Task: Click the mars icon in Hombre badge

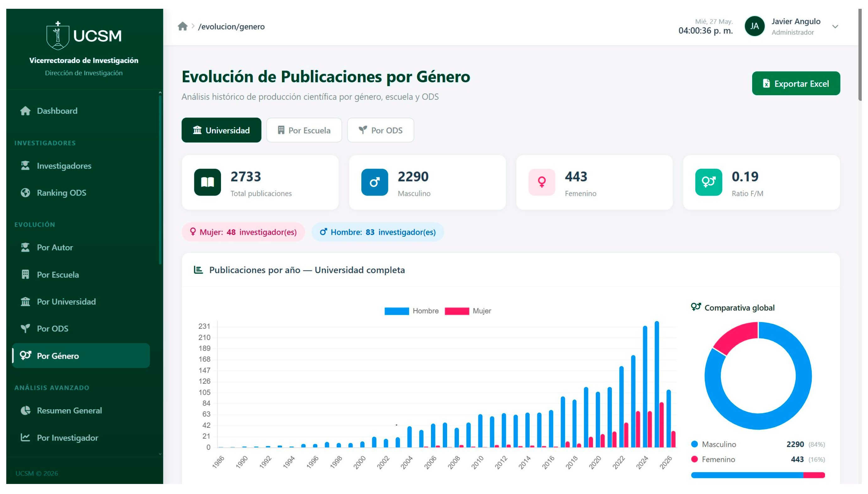Action: tap(323, 232)
